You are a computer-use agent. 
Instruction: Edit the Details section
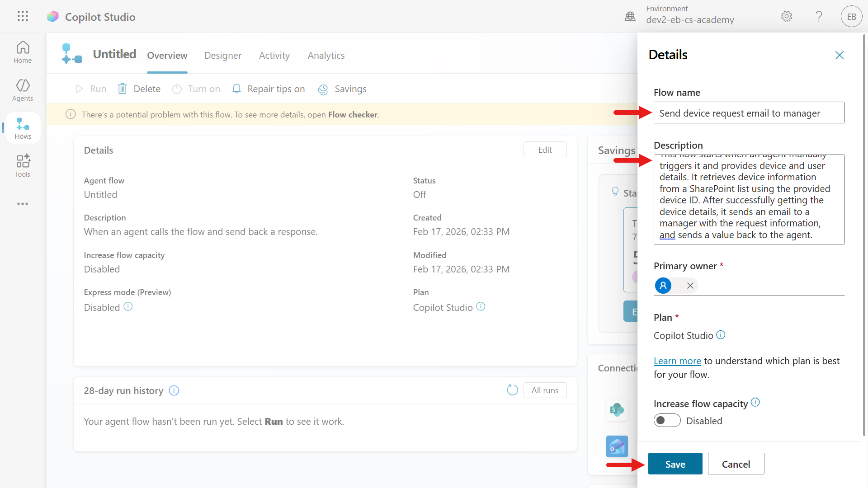(545, 149)
